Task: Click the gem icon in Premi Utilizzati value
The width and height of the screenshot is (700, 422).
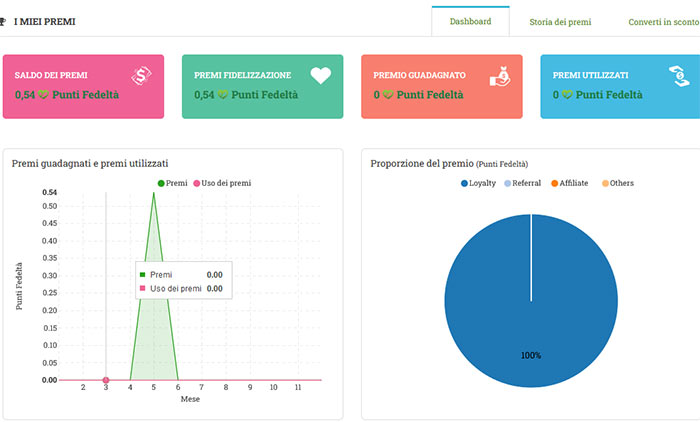Action: coord(568,95)
